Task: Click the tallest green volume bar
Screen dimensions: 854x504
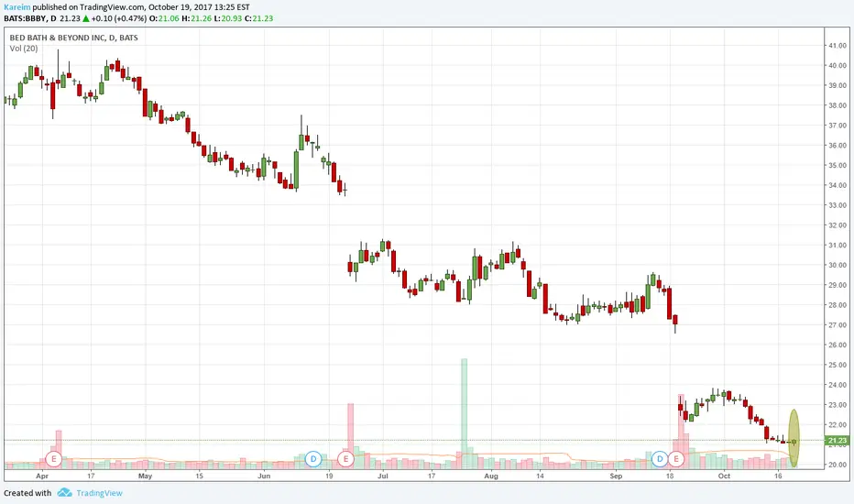Action: pyautogui.click(x=464, y=413)
